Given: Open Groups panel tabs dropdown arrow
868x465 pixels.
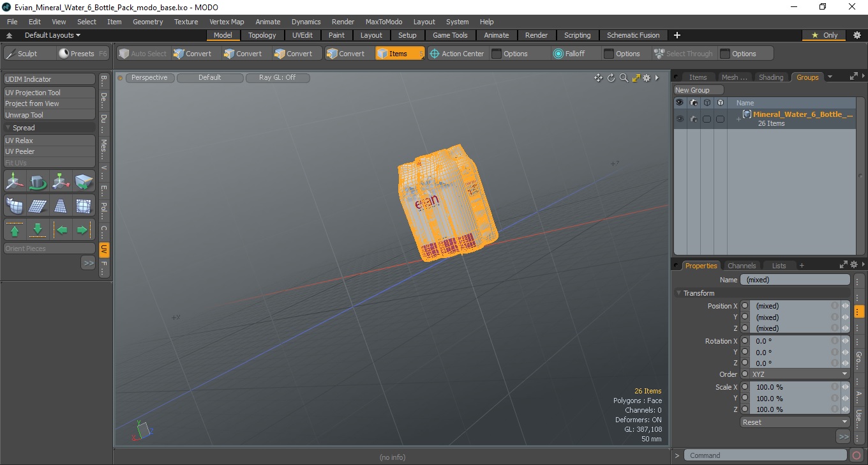Looking at the screenshot, I should (x=830, y=77).
